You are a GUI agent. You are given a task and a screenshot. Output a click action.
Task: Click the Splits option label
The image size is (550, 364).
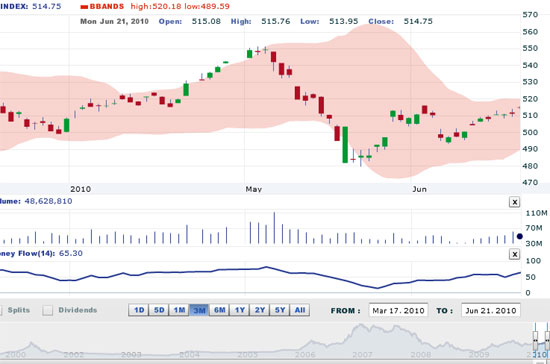pos(19,310)
